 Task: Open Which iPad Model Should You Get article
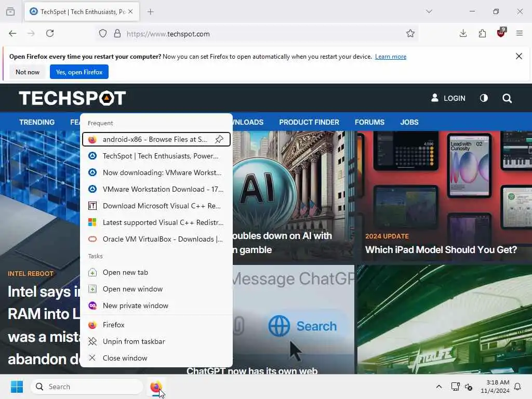coord(441,250)
